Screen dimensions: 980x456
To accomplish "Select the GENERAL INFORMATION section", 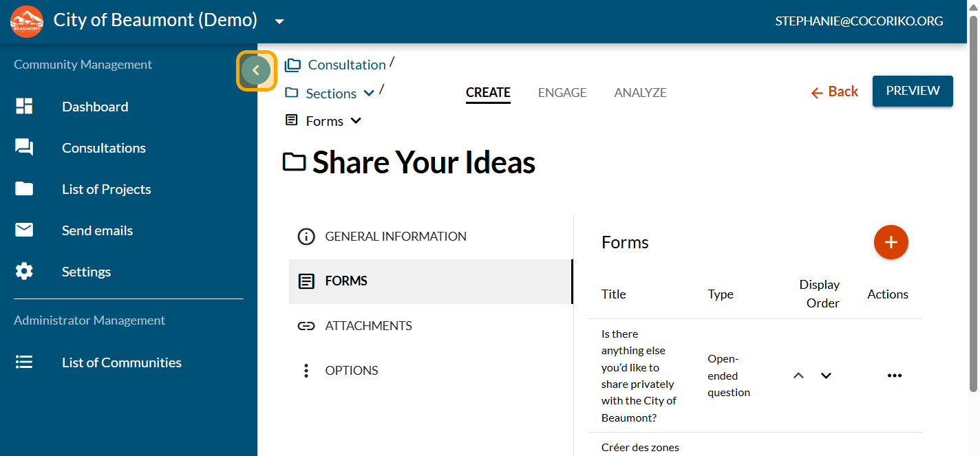I will pos(395,237).
